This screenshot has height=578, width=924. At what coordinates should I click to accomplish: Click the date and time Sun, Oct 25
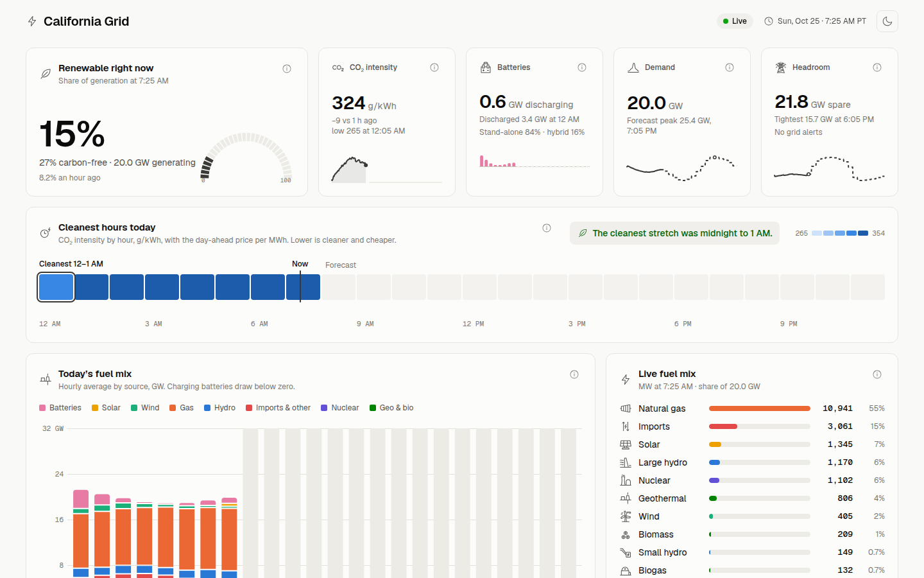pyautogui.click(x=815, y=21)
